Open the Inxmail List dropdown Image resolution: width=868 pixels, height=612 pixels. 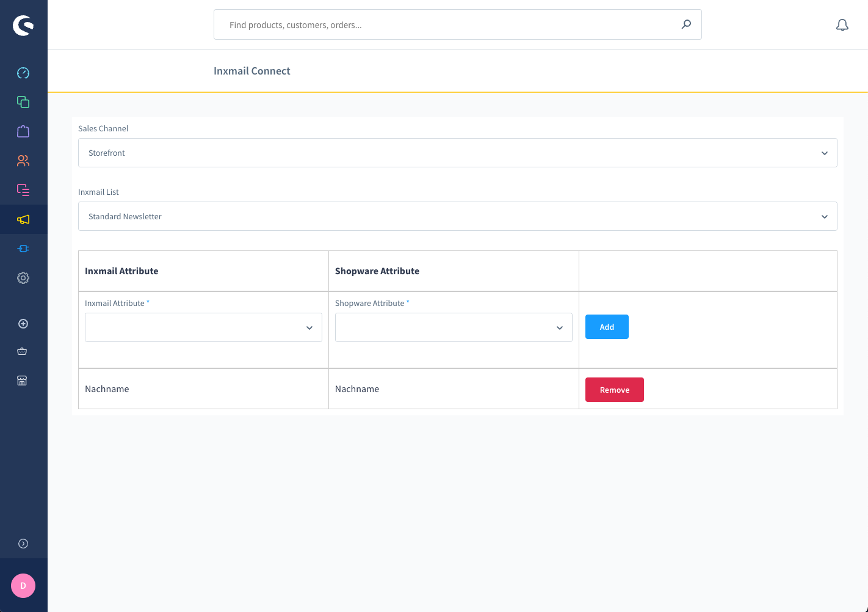[458, 216]
